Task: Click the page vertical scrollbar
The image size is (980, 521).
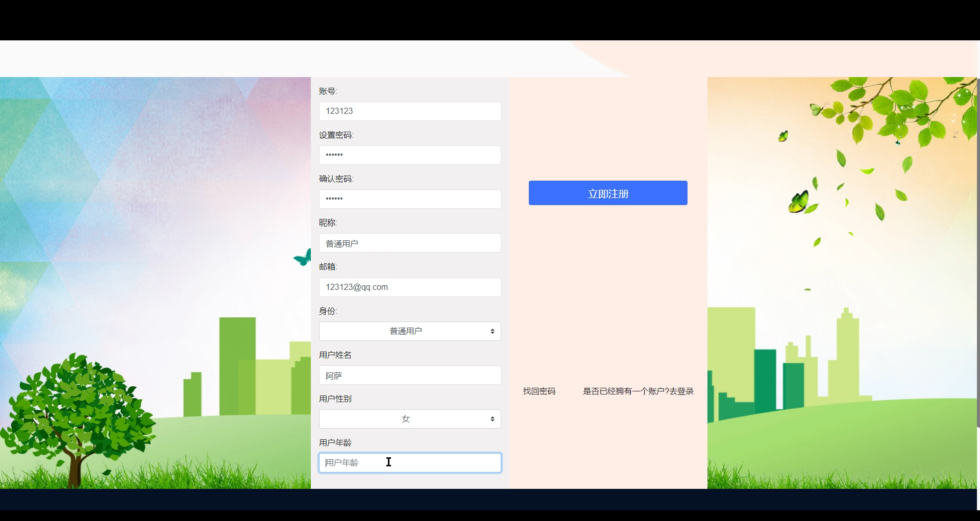Action: tap(978, 253)
